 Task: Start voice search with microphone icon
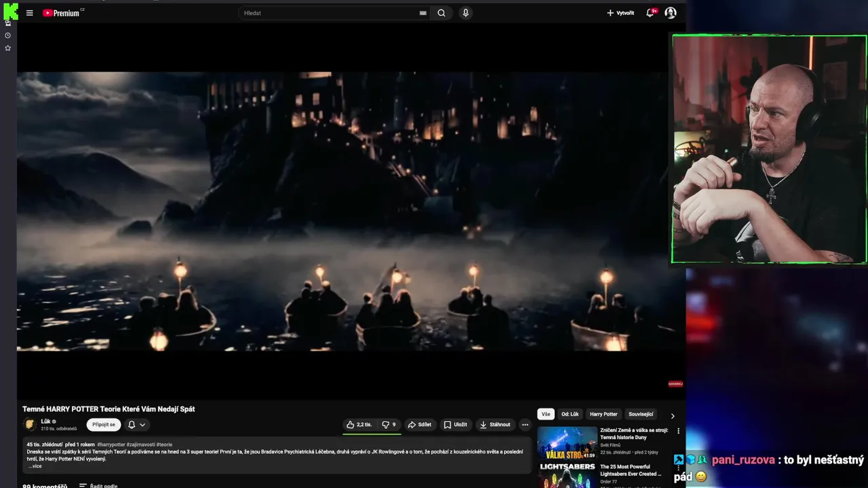(465, 13)
